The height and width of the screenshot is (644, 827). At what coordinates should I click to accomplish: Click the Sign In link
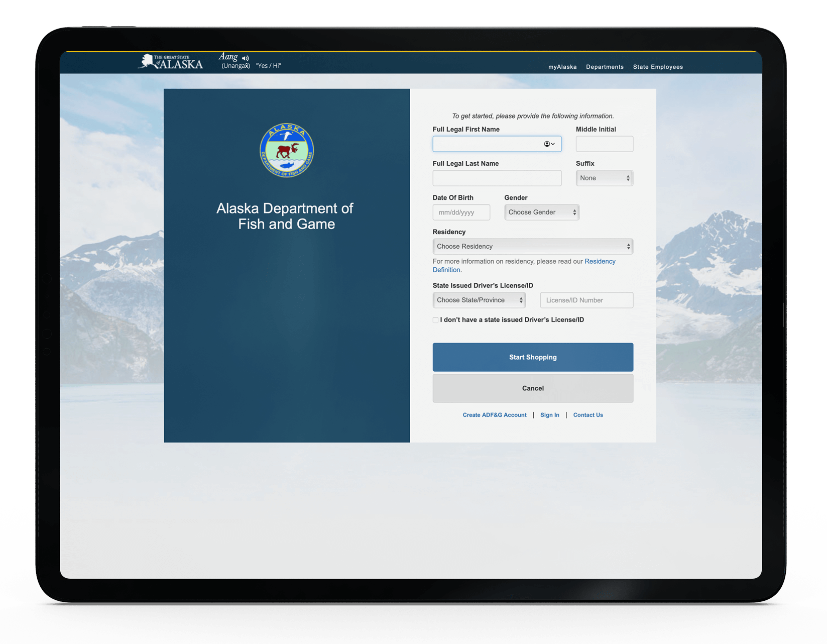[x=550, y=415]
